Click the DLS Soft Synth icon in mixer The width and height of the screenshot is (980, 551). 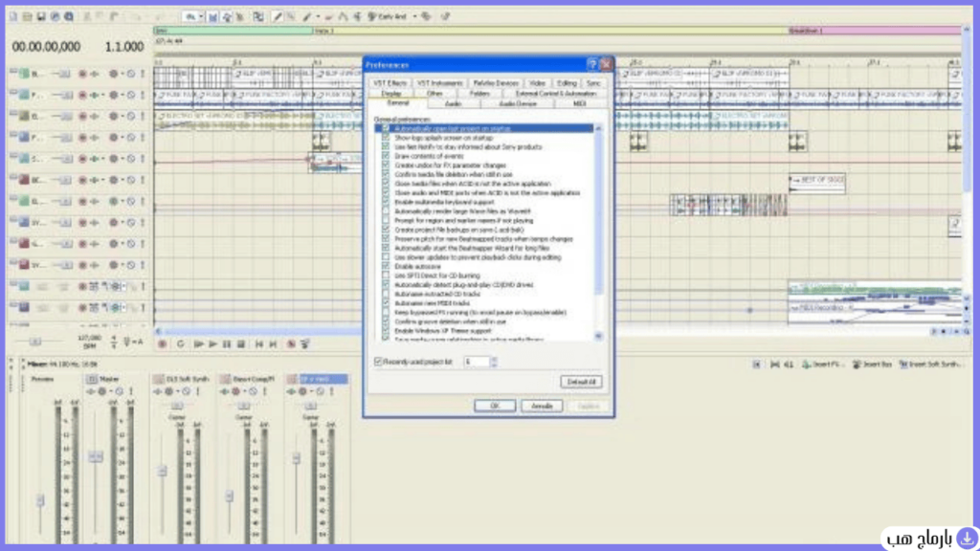coord(158,379)
